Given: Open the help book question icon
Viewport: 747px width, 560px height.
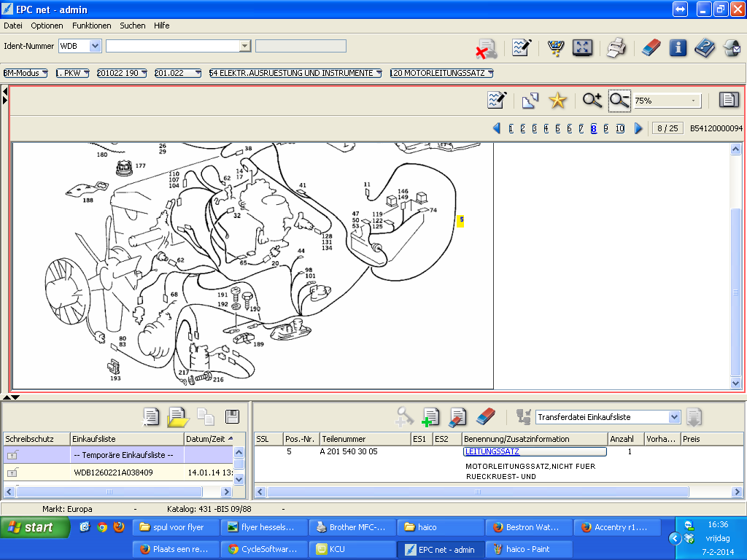Looking at the screenshot, I should click(704, 47).
